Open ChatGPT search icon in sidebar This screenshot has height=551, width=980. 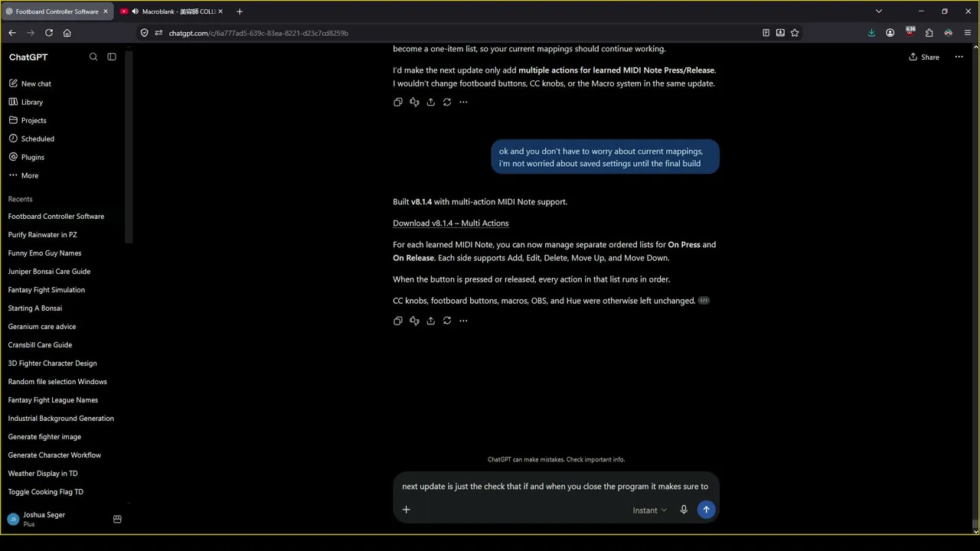93,57
